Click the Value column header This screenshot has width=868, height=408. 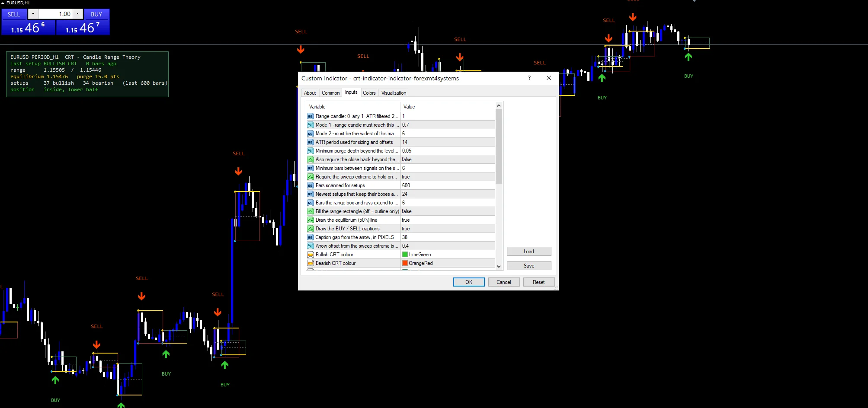[x=448, y=107]
